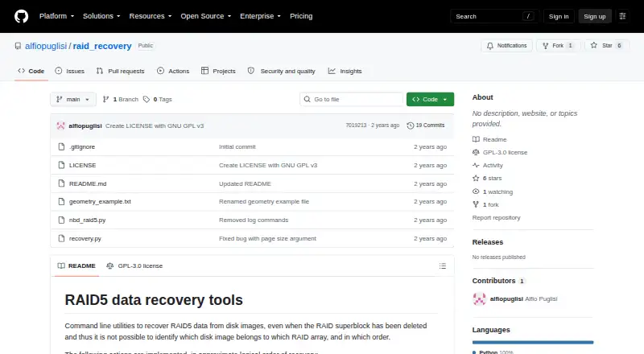The image size is (644, 354).
Task: Click the alfiopuglisi avatar in the commit row
Action: 61,126
